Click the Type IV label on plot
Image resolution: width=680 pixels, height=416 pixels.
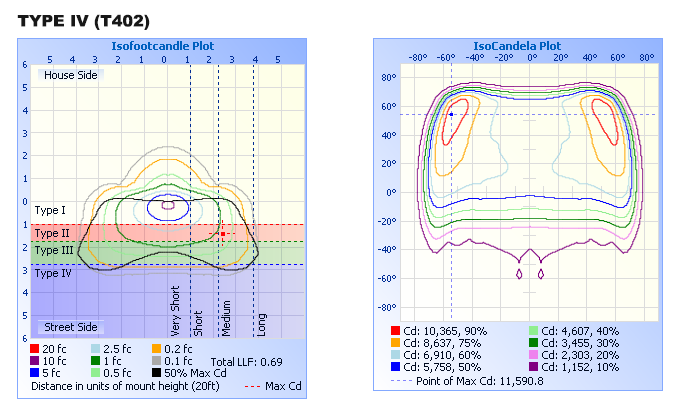point(53,272)
